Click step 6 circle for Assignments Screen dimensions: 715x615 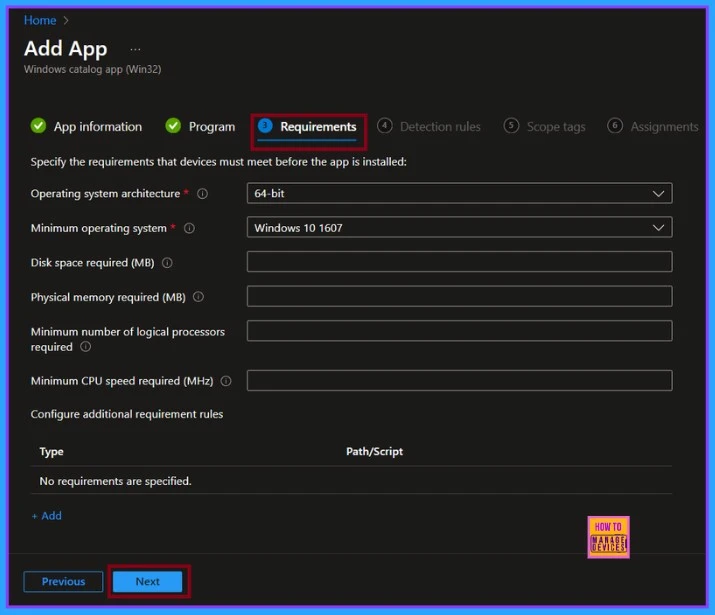click(615, 125)
